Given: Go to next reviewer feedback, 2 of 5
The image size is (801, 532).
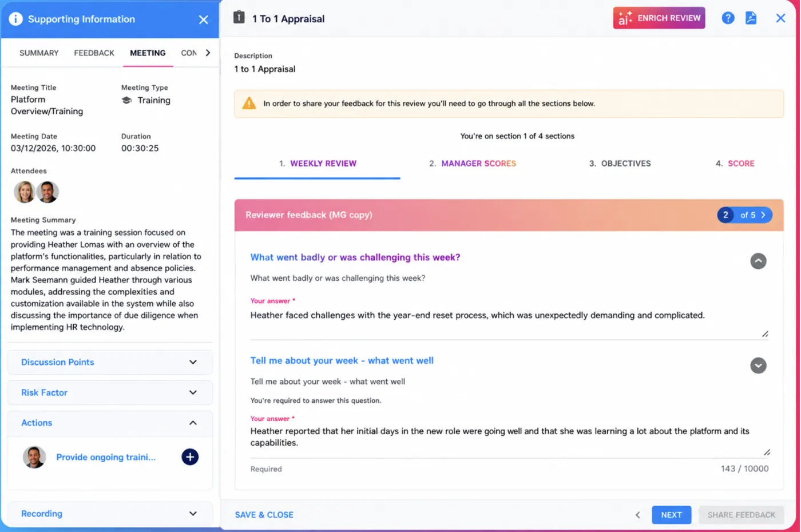Looking at the screenshot, I should click(763, 215).
